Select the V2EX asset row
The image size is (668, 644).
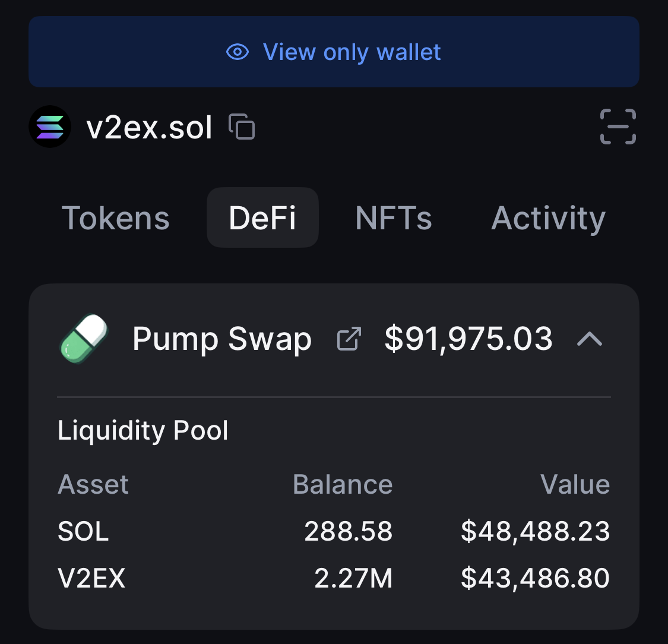91,579
